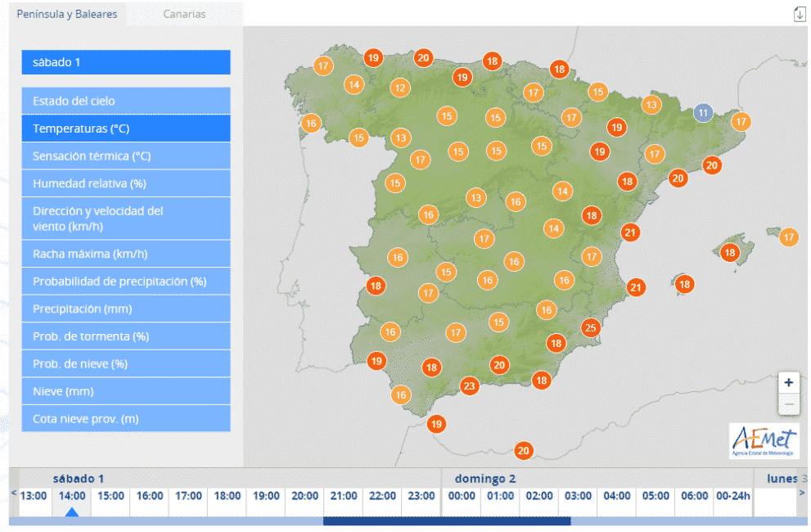Switch to the Canarias tab
The width and height of the screenshot is (811, 532).
[184, 14]
